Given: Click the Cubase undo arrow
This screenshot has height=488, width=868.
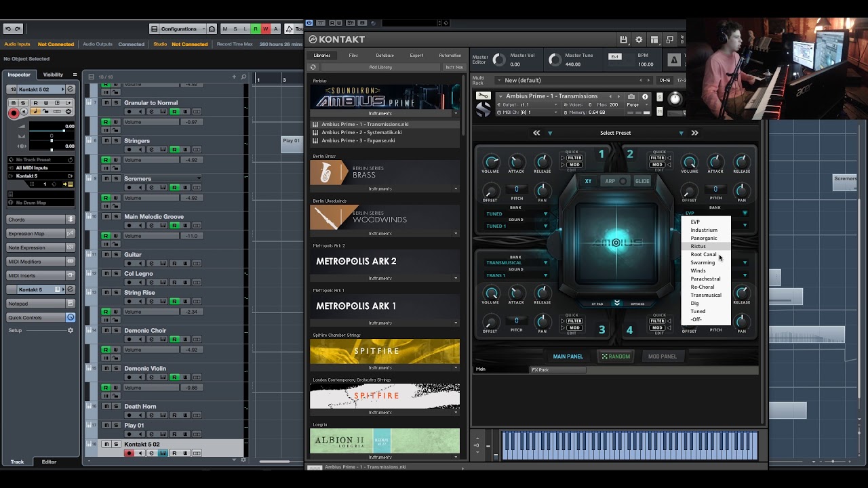Looking at the screenshot, I should pyautogui.click(x=8, y=28).
